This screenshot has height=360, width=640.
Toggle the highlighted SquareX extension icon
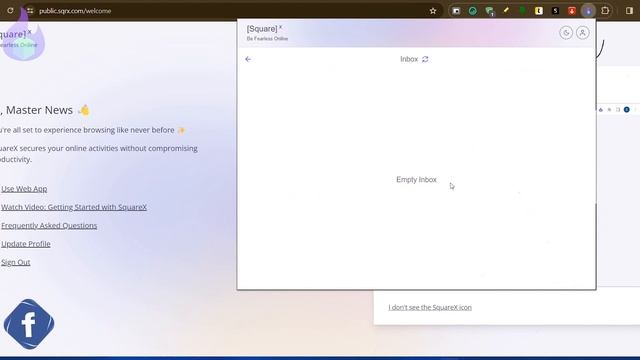[588, 11]
